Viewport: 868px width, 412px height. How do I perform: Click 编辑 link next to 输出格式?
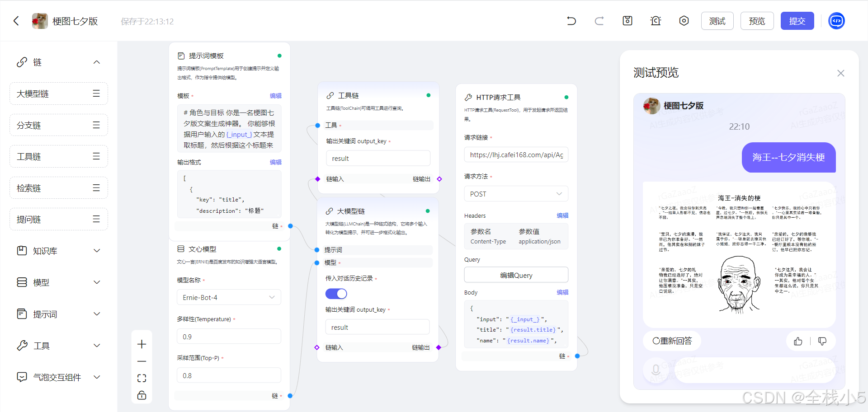(x=275, y=162)
